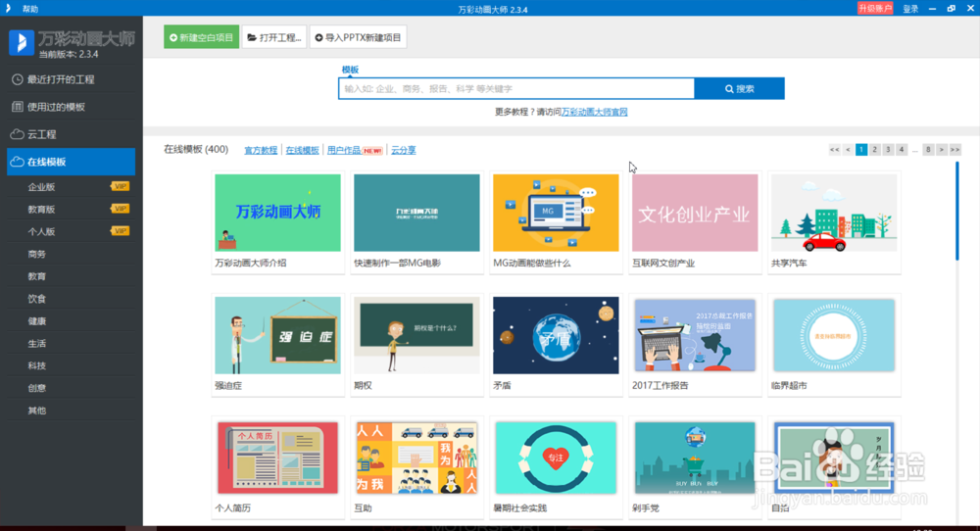Image resolution: width=980 pixels, height=531 pixels.
Task: Open the 万彩动画大师介绍 template thumbnail
Action: (277, 213)
